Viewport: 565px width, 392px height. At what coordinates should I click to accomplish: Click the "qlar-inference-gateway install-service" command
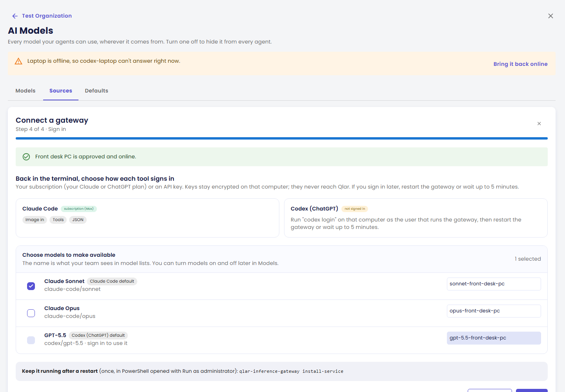coord(291,371)
